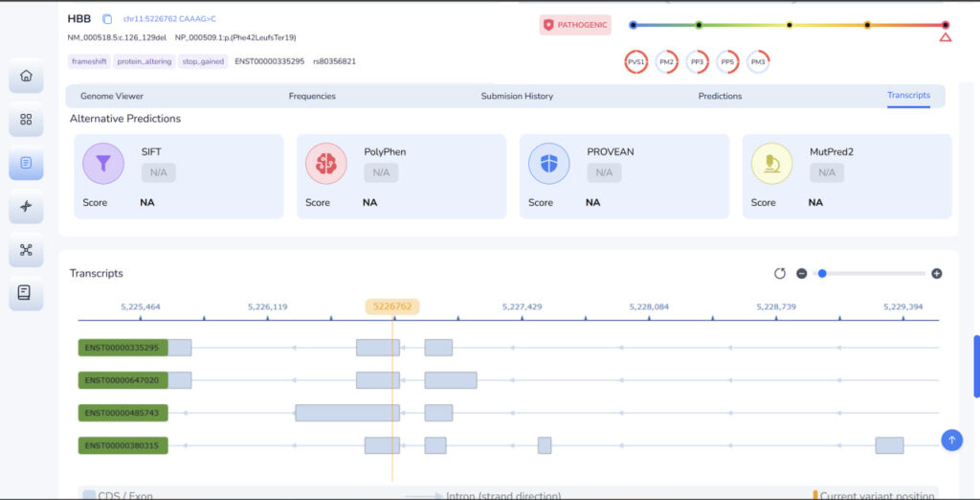
Task: Click the PATHOGENIC classification badge
Action: [x=575, y=25]
